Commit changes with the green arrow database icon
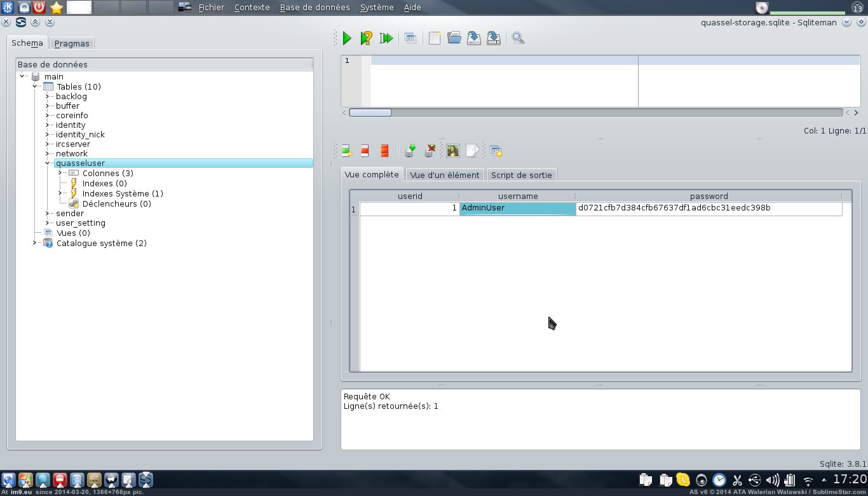Viewport: 868px width, 496px height. coord(410,151)
